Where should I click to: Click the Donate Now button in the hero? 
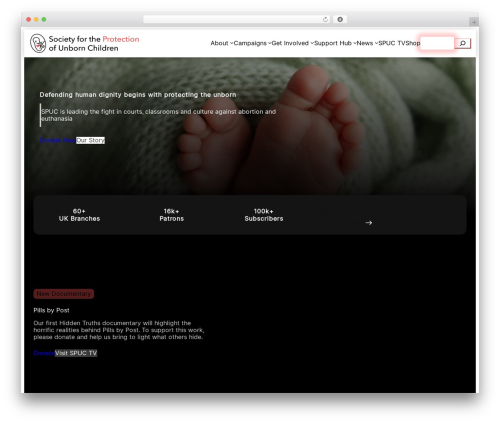58,140
